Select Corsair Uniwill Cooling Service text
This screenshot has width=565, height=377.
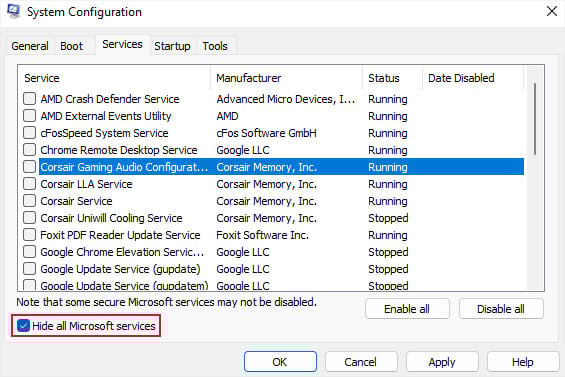pos(111,218)
